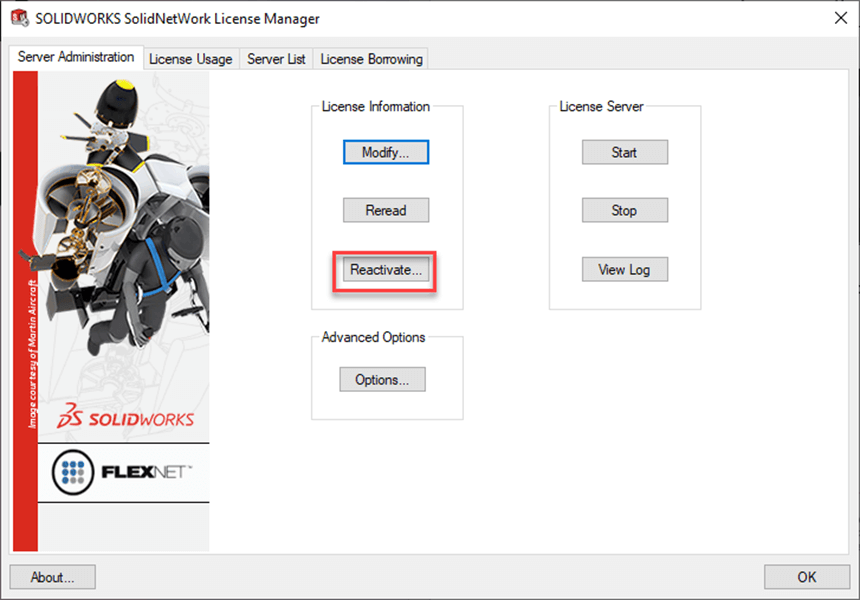The width and height of the screenshot is (860, 600).
Task: Open the Server List tab
Action: 275,58
